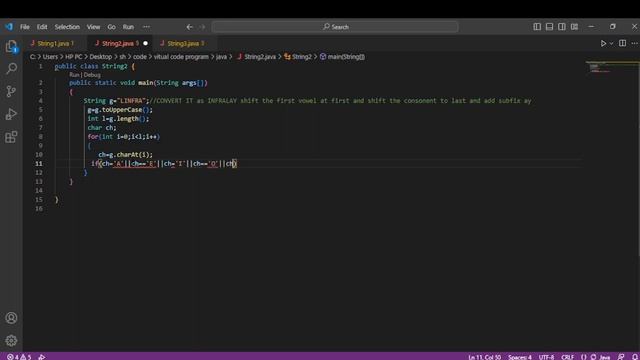Open the Source Control view
The image size is (640, 360).
click(x=11, y=91)
